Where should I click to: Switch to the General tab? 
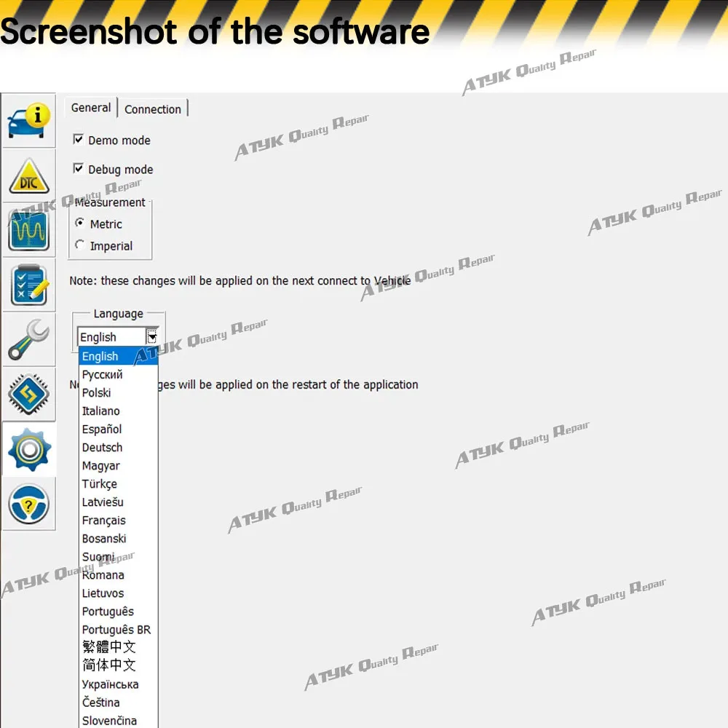pyautogui.click(x=91, y=108)
